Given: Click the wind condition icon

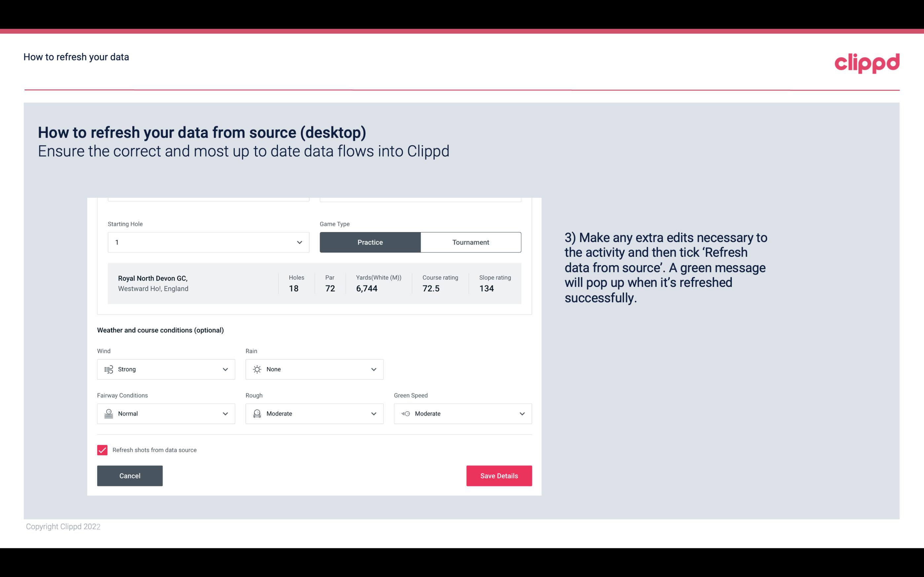Looking at the screenshot, I should coord(108,369).
